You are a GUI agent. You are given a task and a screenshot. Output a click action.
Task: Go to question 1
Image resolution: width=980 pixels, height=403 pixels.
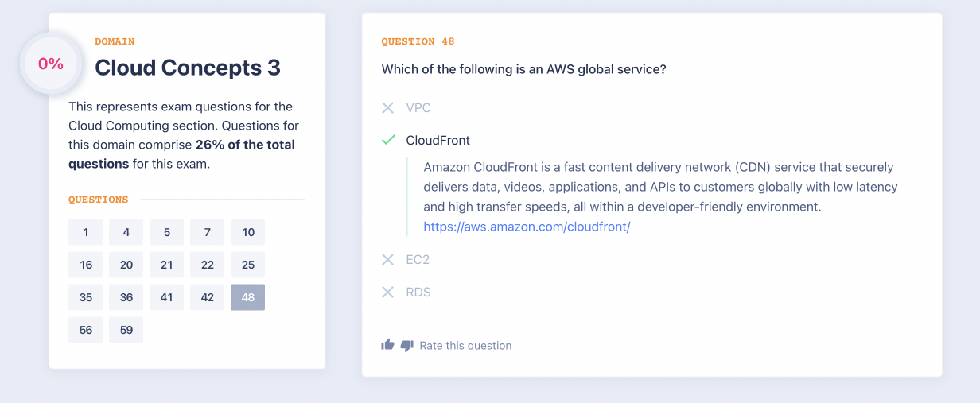tap(86, 232)
